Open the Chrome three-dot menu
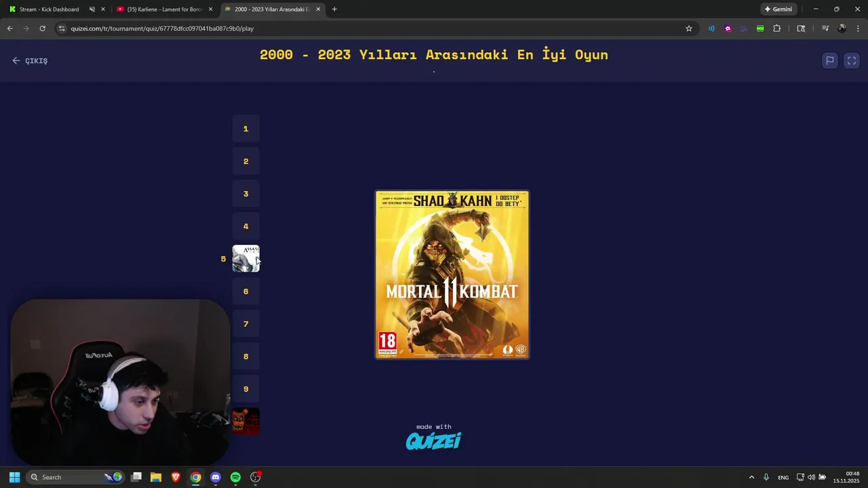868x488 pixels. point(859,28)
